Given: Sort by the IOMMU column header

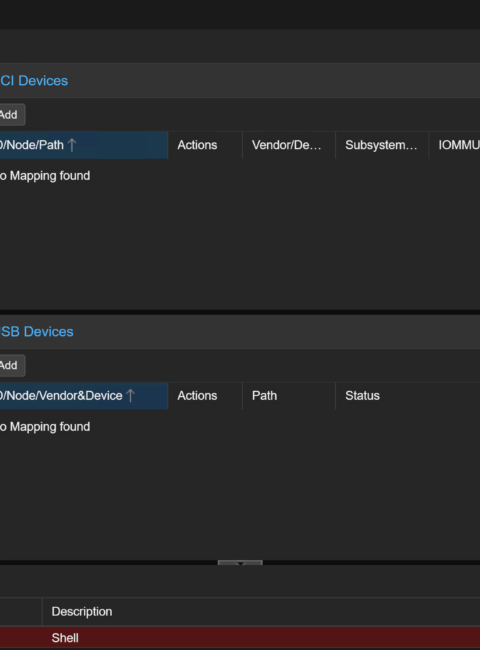Looking at the screenshot, I should [x=455, y=145].
